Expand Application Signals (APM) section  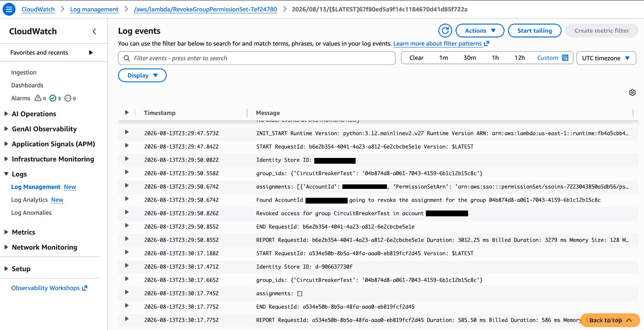[x=6, y=144]
